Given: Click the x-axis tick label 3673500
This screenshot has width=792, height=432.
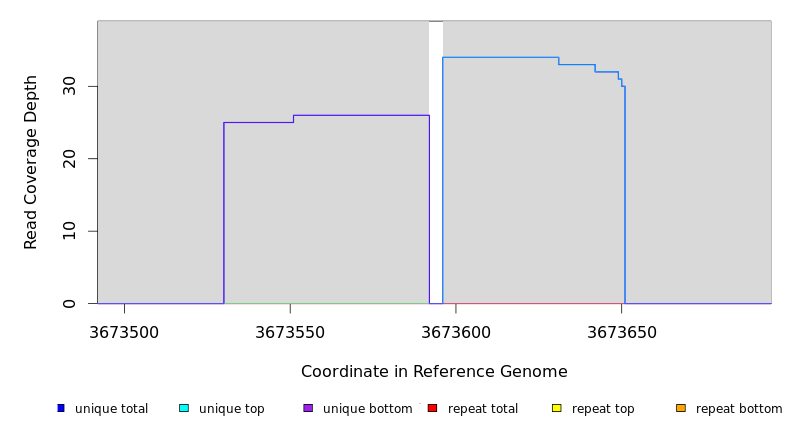Looking at the screenshot, I should (x=124, y=332).
